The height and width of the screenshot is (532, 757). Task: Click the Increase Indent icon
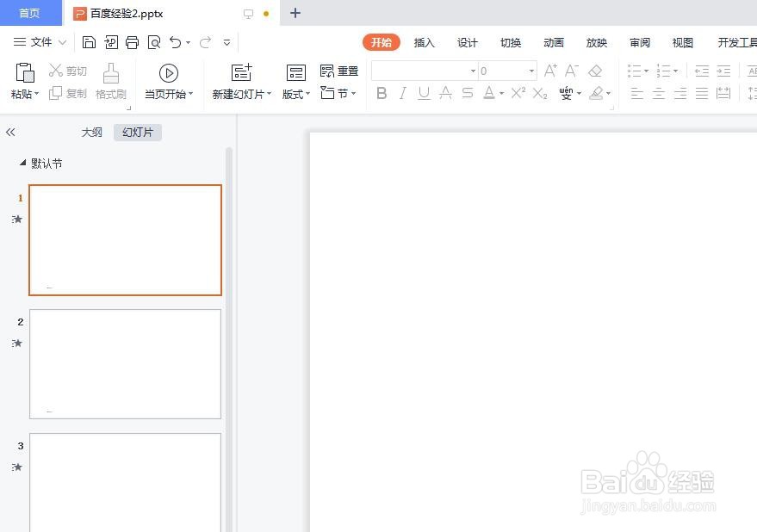(723, 71)
